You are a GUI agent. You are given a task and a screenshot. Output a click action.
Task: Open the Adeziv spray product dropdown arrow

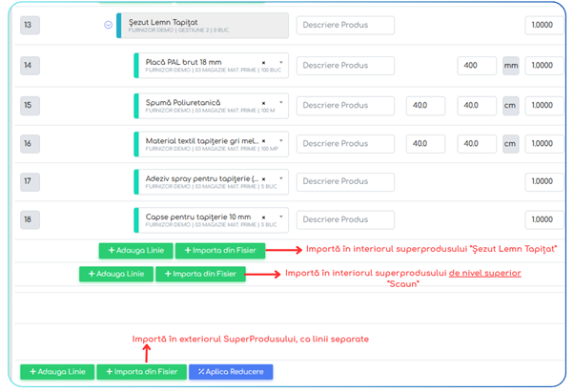[281, 178]
